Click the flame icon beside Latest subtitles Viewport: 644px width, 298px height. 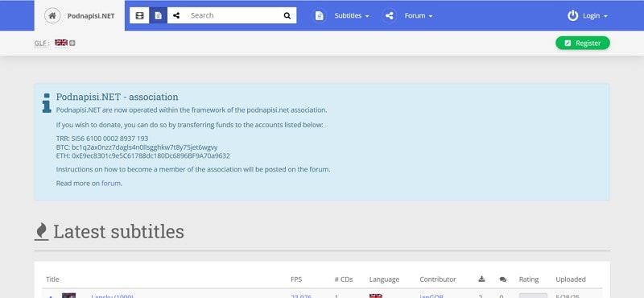[x=42, y=231]
